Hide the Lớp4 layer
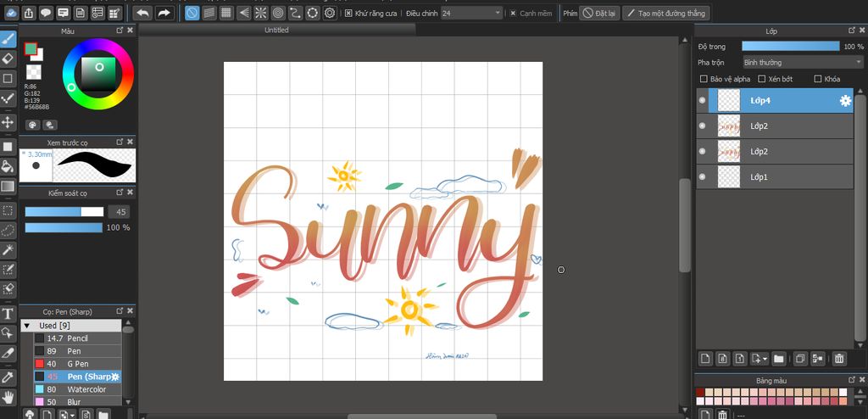Screen dimensions: 868x419 click(x=703, y=100)
